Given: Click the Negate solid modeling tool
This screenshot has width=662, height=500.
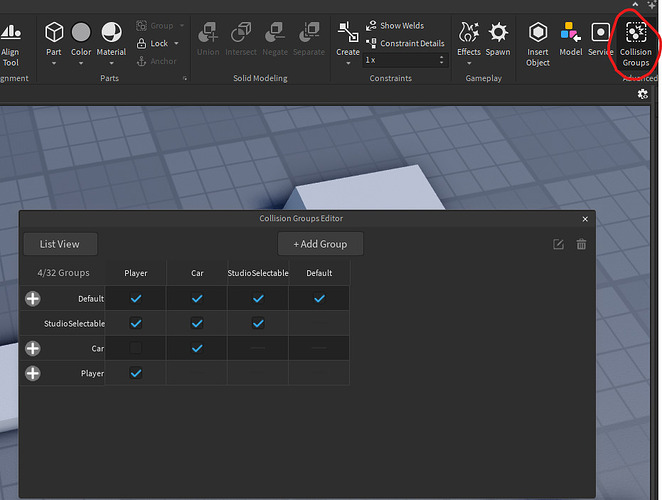Looking at the screenshot, I should point(275,39).
